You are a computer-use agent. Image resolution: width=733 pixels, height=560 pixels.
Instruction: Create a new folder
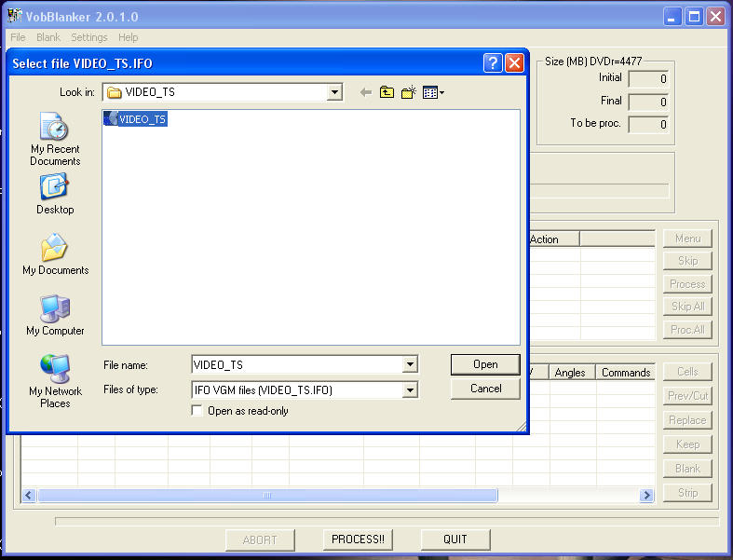point(408,92)
